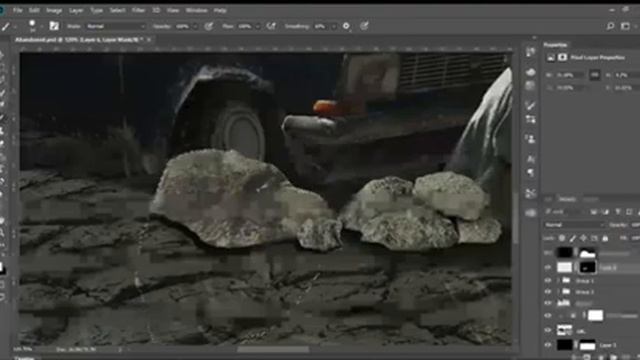Click the canvas horizontal scrollbar
The width and height of the screenshot is (640, 360).
(273, 349)
